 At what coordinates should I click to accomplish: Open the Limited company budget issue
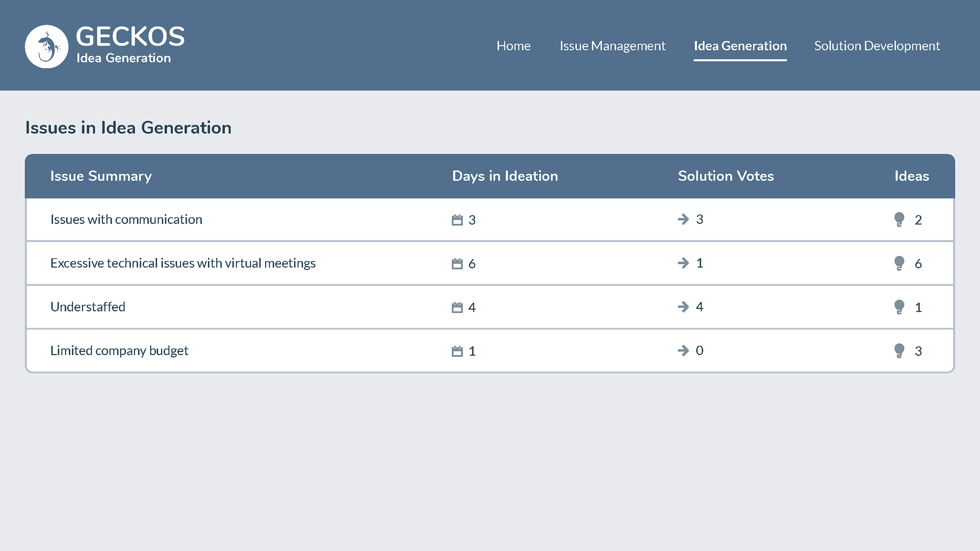coord(119,351)
